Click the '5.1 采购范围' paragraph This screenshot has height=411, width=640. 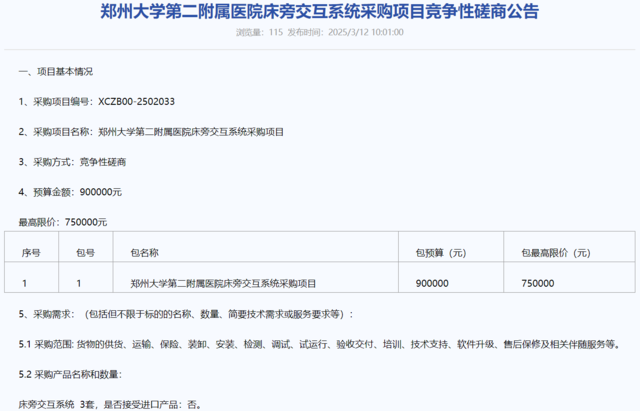(320, 344)
